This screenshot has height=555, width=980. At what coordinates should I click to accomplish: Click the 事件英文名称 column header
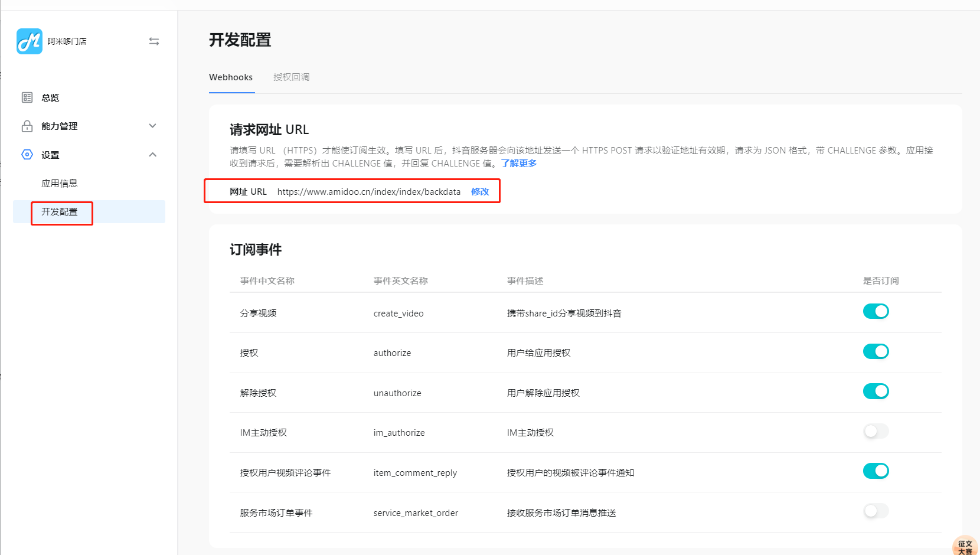pyautogui.click(x=401, y=280)
